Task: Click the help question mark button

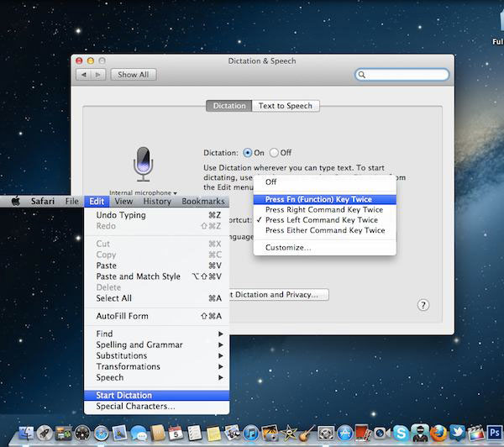Action: point(423,305)
